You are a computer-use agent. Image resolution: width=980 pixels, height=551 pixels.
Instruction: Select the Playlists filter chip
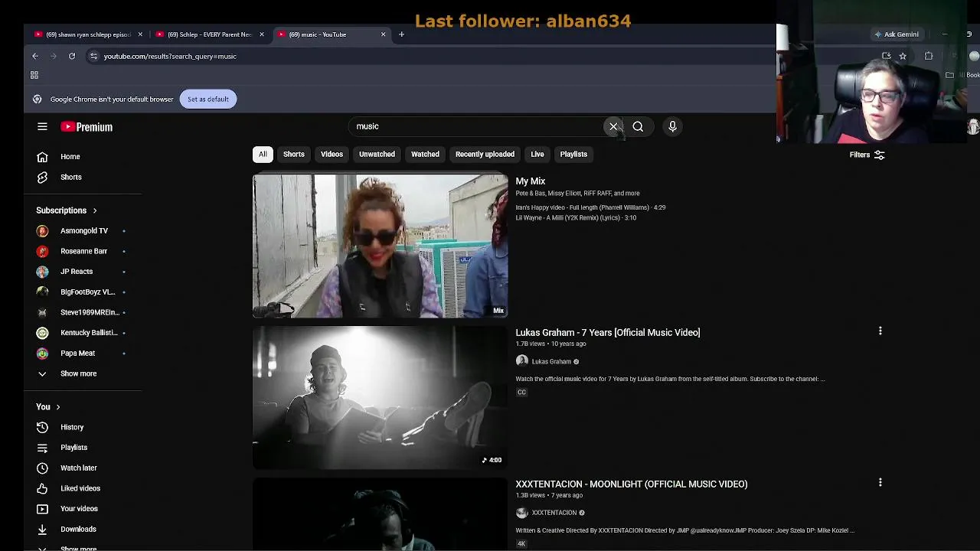click(x=573, y=155)
